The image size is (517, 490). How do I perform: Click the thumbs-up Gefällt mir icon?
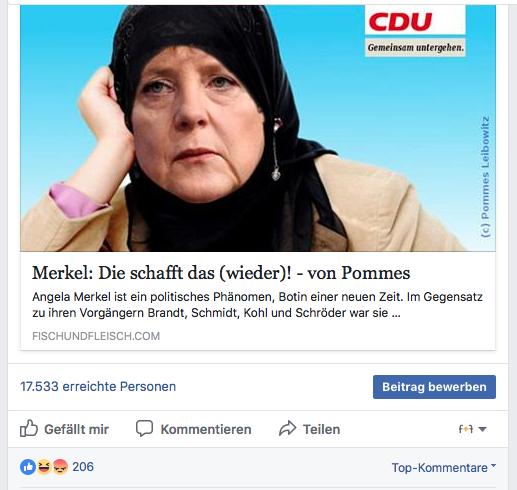tap(29, 428)
